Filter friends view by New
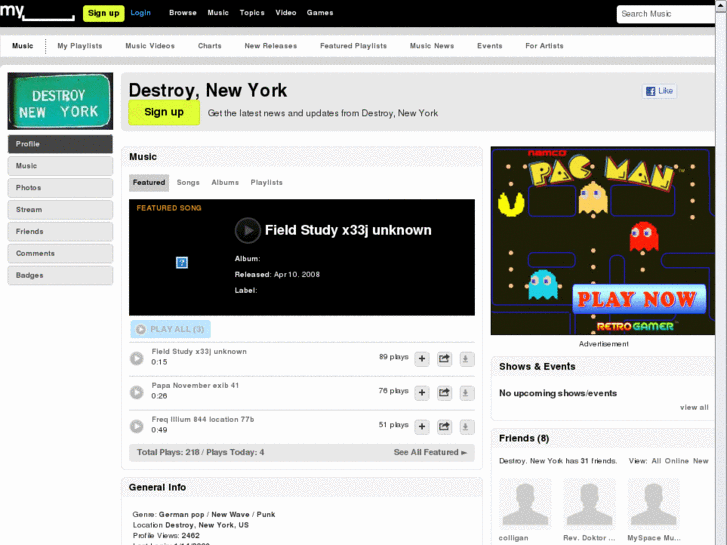The height and width of the screenshot is (545, 727). [701, 461]
